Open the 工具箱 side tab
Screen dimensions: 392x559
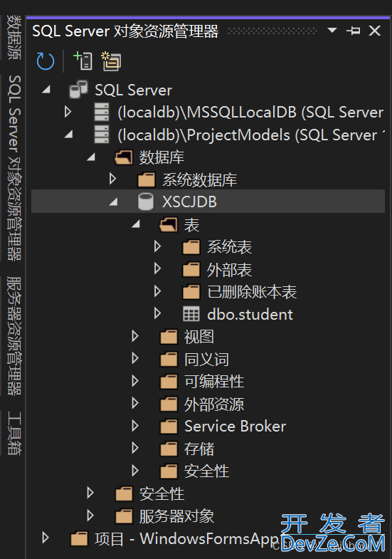14,433
